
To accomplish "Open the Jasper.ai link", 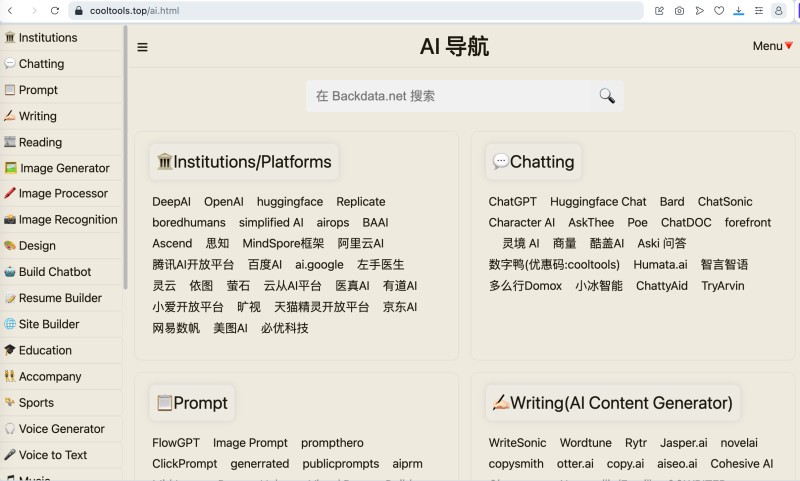I will pos(684,443).
